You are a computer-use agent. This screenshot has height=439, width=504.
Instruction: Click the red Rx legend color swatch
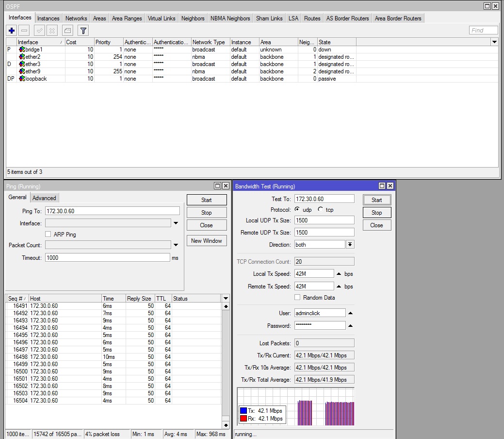click(x=244, y=419)
